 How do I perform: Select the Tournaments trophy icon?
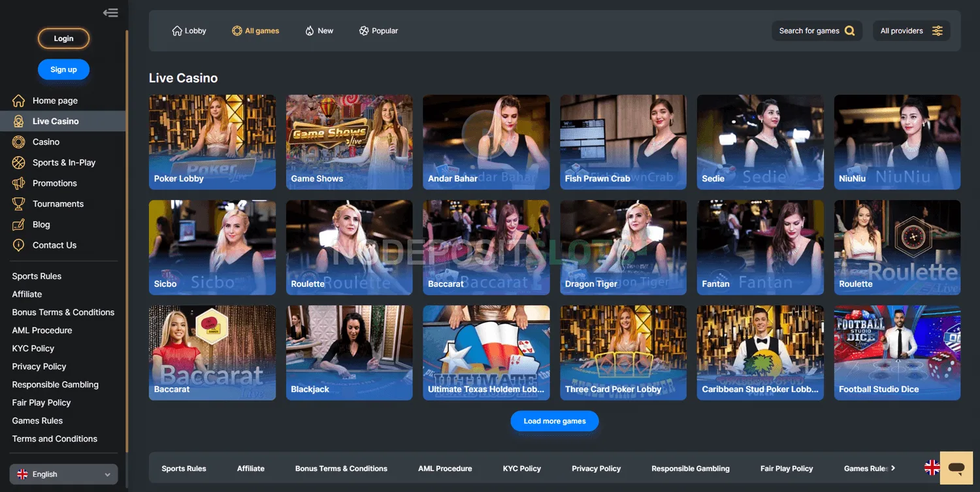point(19,203)
